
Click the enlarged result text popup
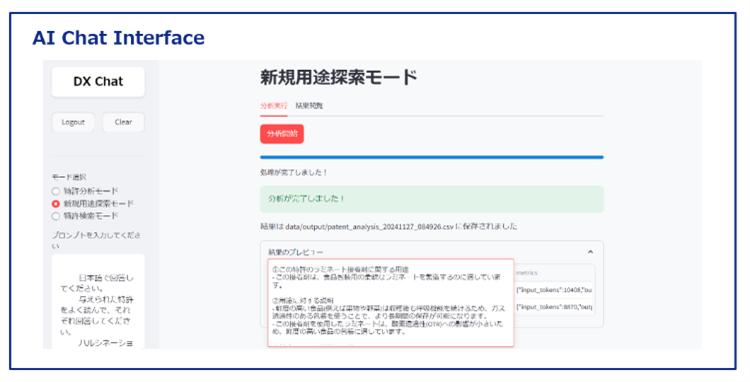point(390,303)
